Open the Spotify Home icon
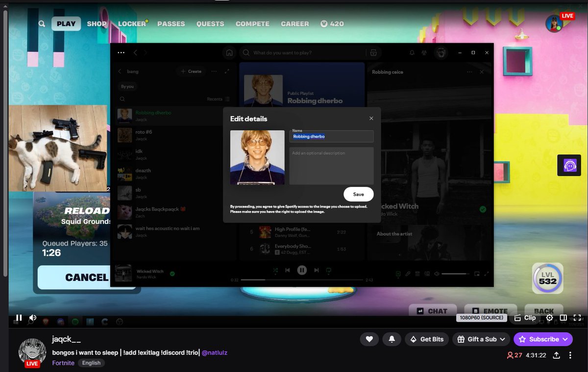 (229, 53)
